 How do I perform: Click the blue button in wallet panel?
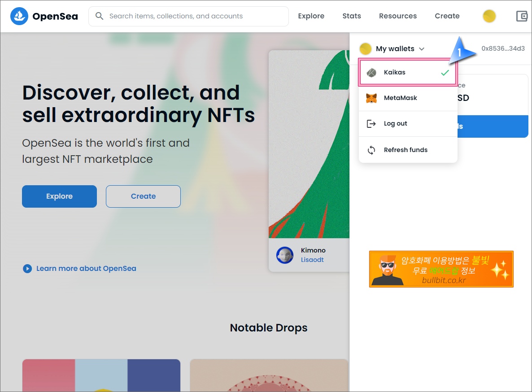pos(493,126)
